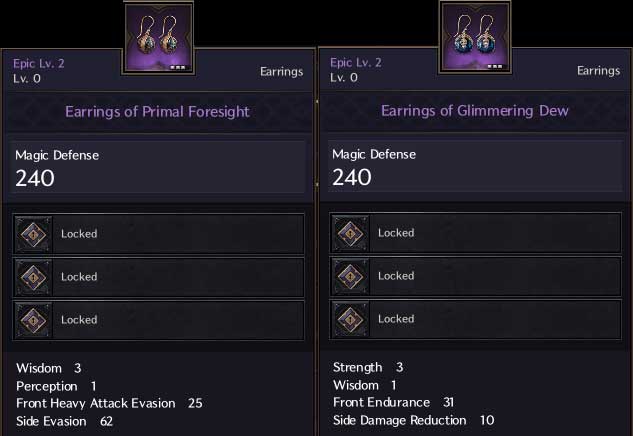The width and height of the screenshot is (633, 436).
Task: Click the Front Endurance 31 stat line
Action: (393, 403)
